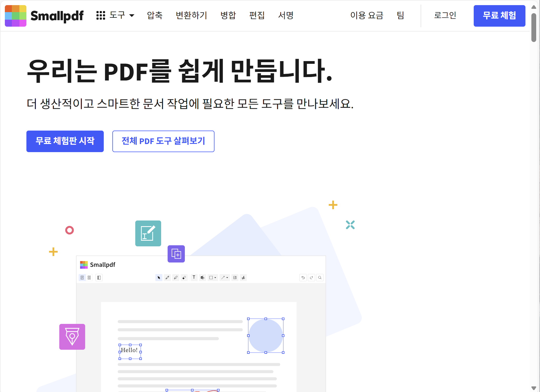This screenshot has width=540, height=392.
Task: Click the subtitle 더 생산적이고 스마트한 문서 작업에
Action: pyautogui.click(x=190, y=104)
